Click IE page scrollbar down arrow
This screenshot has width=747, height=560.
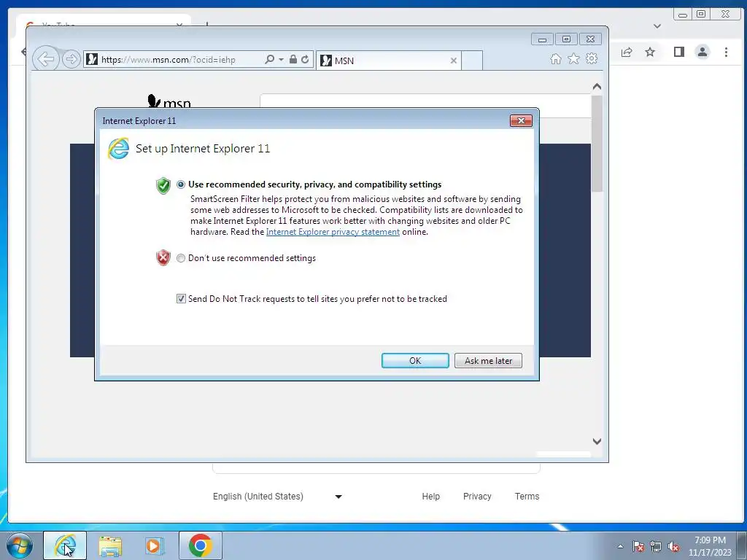(597, 441)
